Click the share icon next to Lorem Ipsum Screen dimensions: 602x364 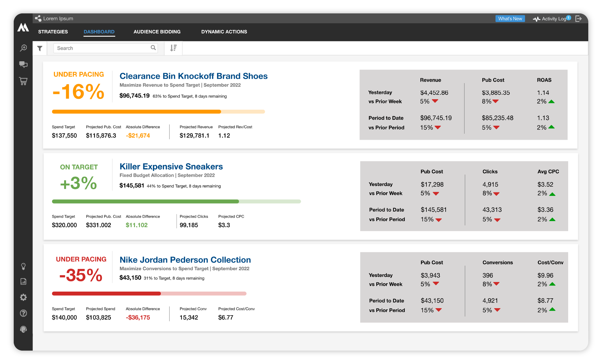[38, 18]
